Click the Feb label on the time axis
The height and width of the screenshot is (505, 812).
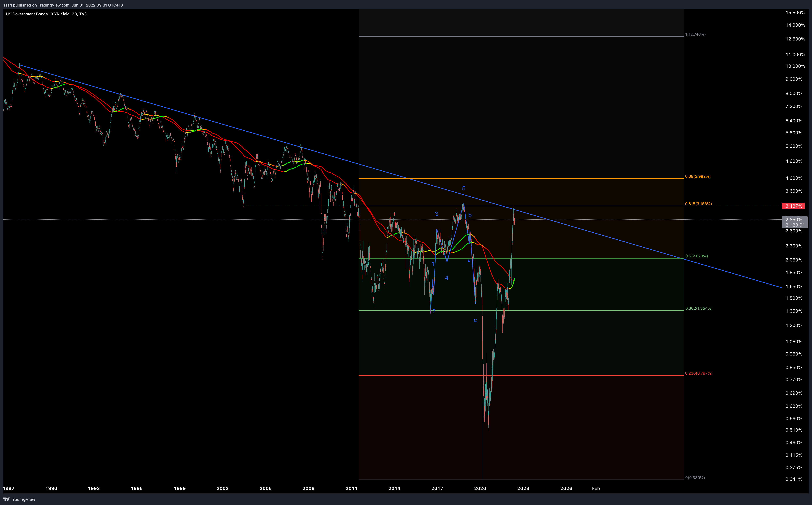[x=596, y=488]
